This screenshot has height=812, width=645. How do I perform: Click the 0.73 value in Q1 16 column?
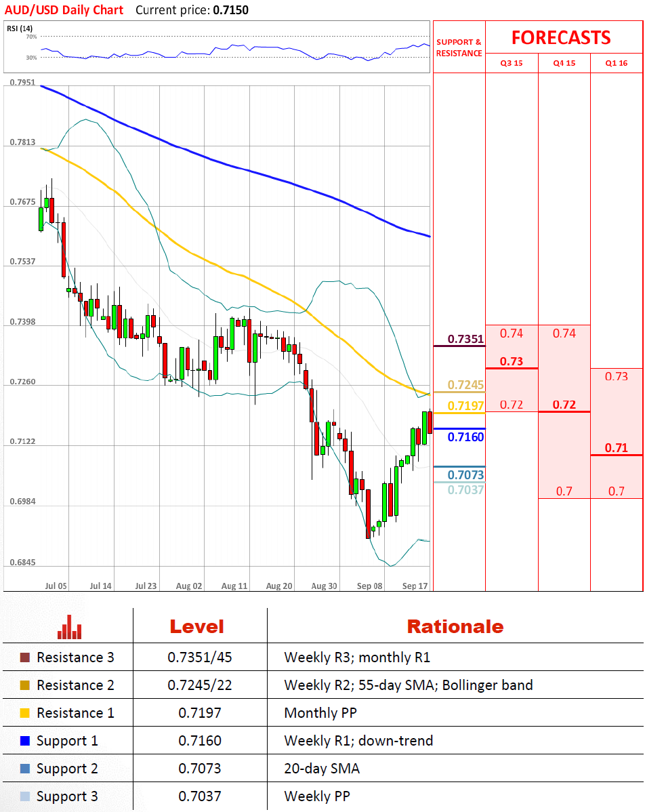click(x=617, y=376)
